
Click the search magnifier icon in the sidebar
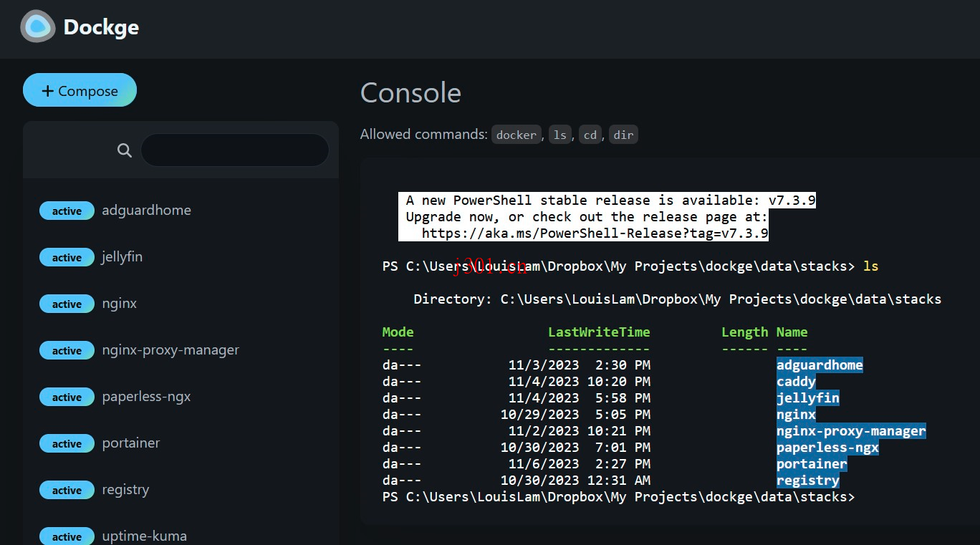(124, 150)
